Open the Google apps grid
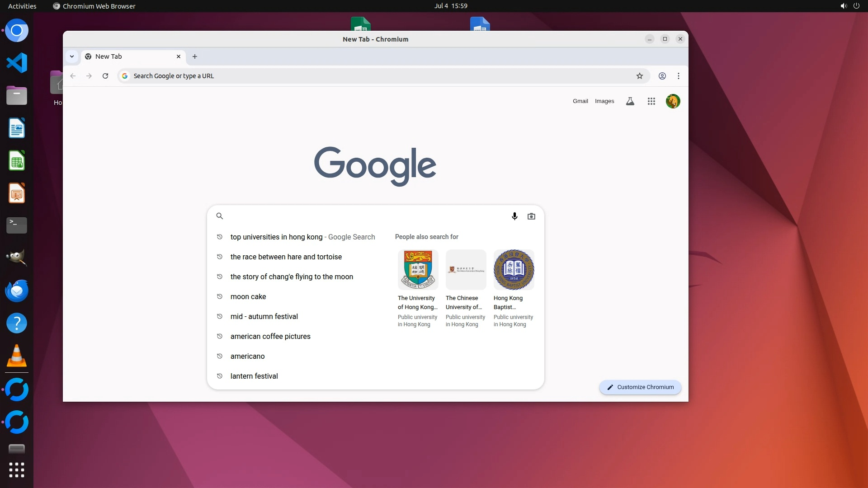868x488 pixels. click(x=651, y=101)
